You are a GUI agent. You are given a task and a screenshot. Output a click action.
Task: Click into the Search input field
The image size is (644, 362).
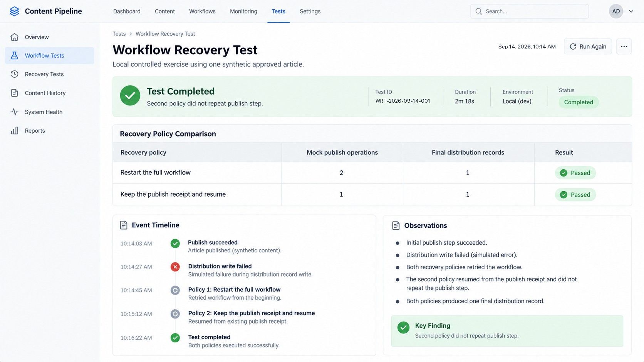530,11
